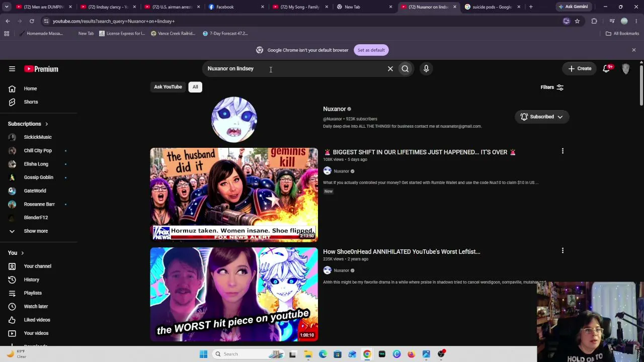Expand the You section heading

coord(16,253)
